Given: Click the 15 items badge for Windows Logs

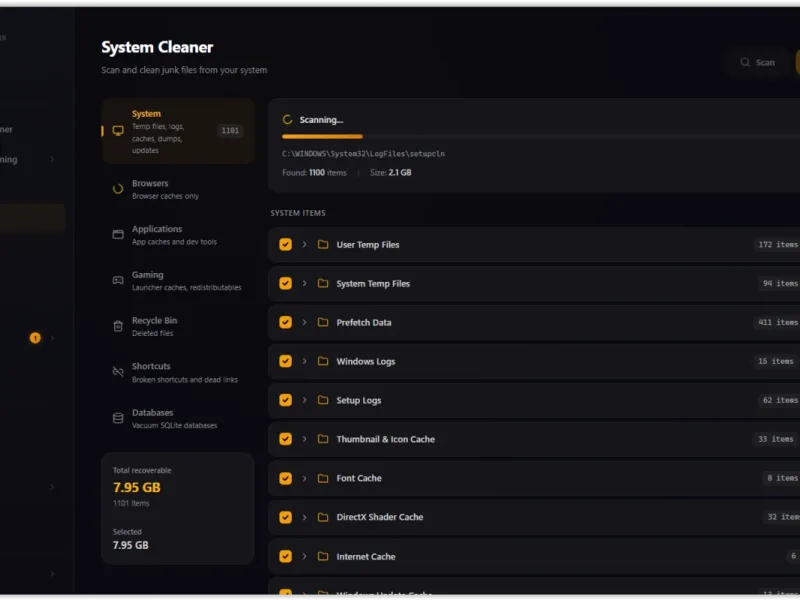Looking at the screenshot, I should [x=776, y=361].
